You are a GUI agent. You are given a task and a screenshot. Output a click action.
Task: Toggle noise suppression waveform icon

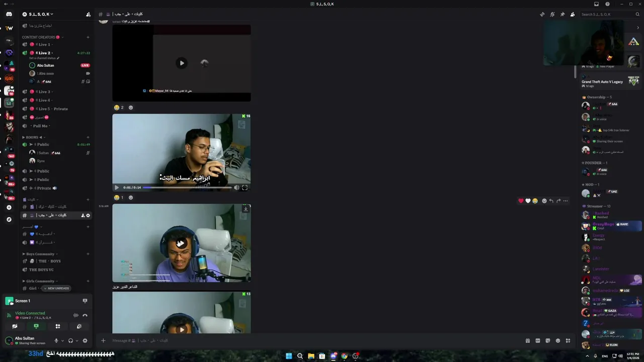pos(76,315)
